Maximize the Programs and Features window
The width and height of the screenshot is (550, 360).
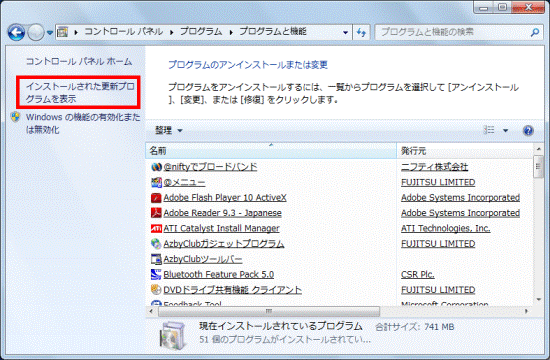coord(503,7)
